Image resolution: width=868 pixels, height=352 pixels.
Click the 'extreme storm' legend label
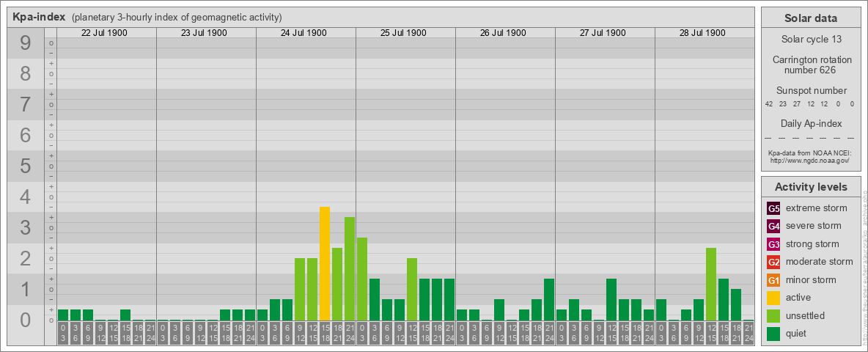(x=817, y=208)
